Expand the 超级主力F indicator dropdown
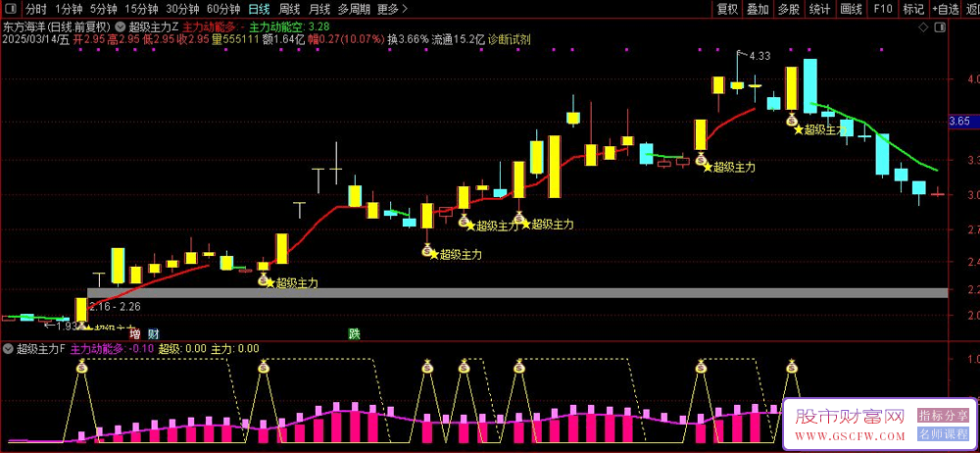 coord(8,349)
